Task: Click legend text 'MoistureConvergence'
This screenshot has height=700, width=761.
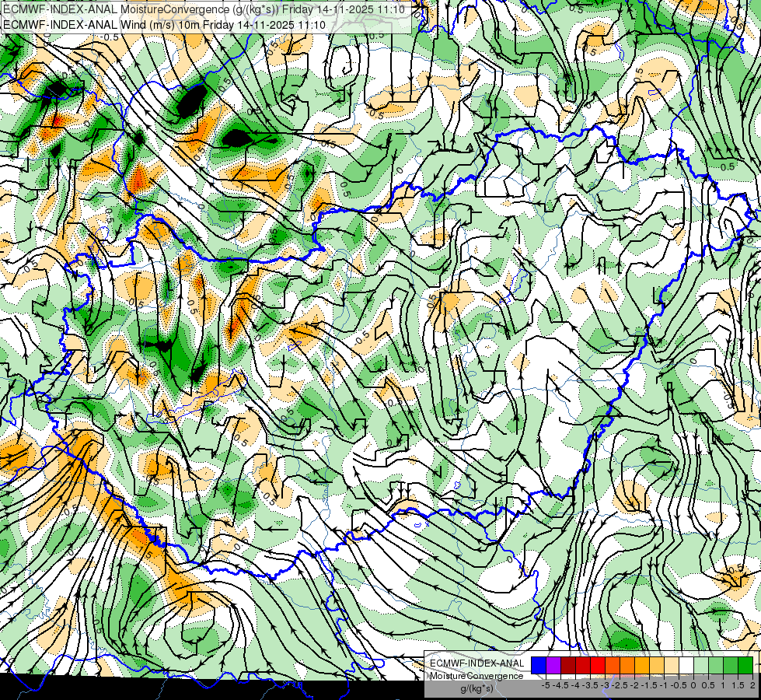Action: 476,676
